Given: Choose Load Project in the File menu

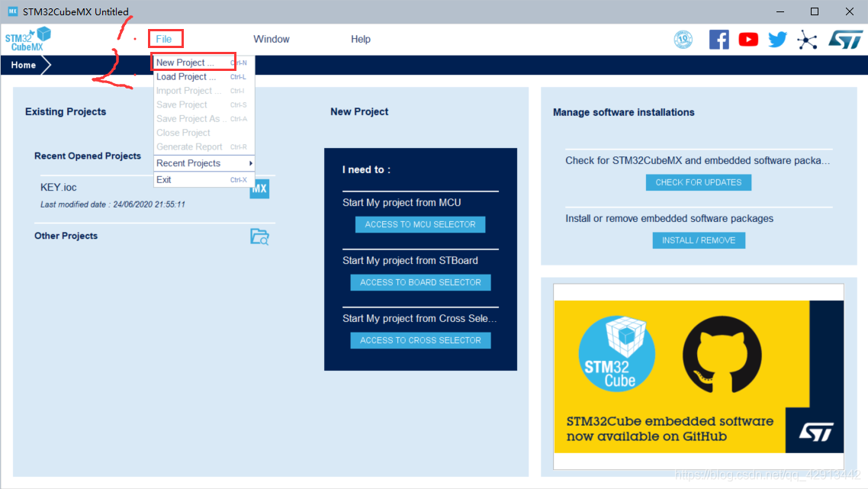Looking at the screenshot, I should pyautogui.click(x=186, y=77).
